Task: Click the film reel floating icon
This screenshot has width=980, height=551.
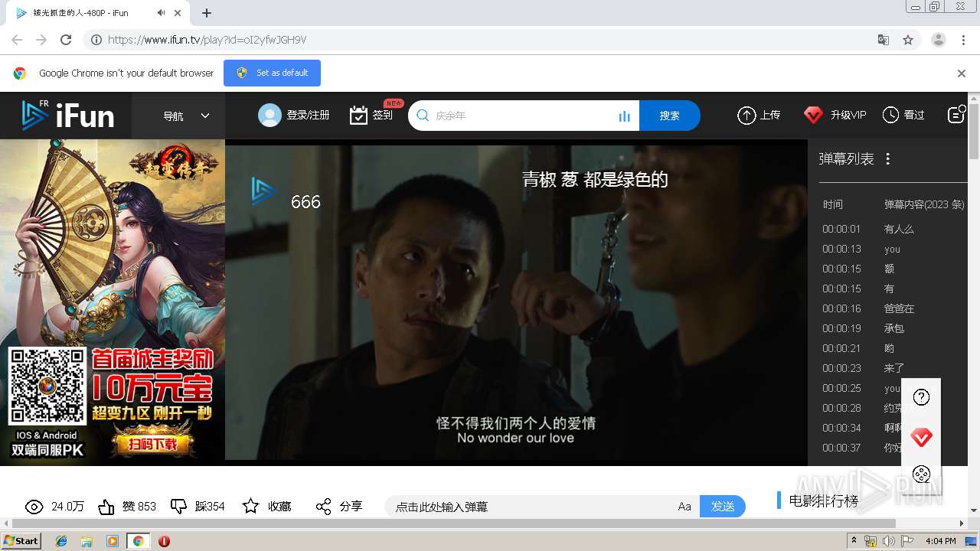Action: (921, 474)
